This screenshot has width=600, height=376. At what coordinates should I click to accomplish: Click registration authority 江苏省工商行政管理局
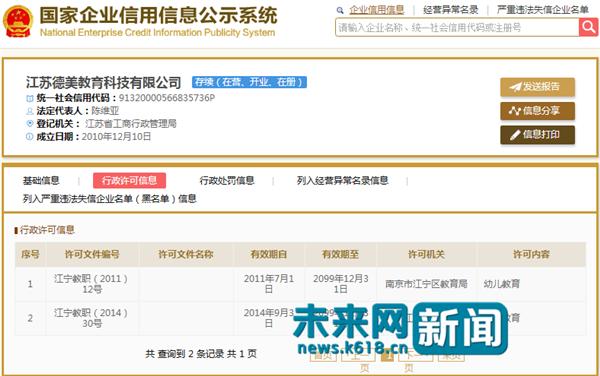pos(131,124)
